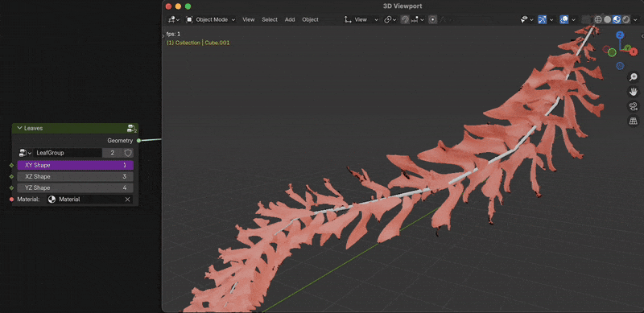Open viewport selectability and visibility dropdown
This screenshot has height=313, width=644.
pos(527,19)
